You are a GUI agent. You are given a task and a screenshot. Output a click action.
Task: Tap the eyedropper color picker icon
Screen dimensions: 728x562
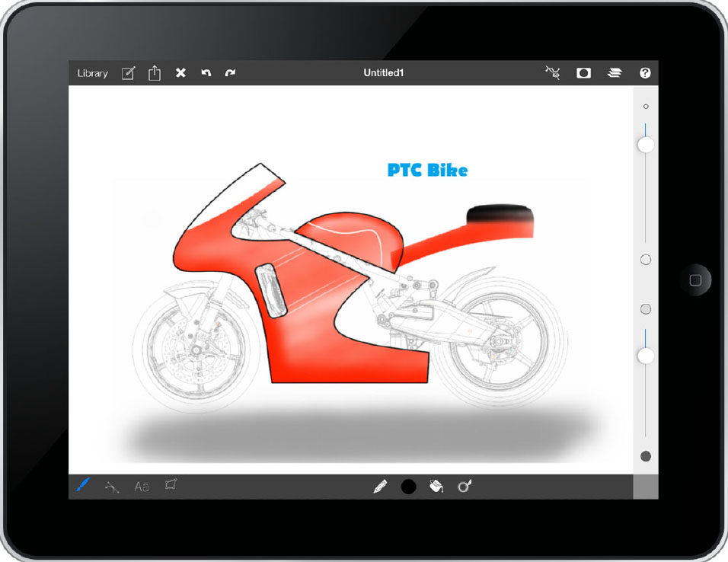465,486
